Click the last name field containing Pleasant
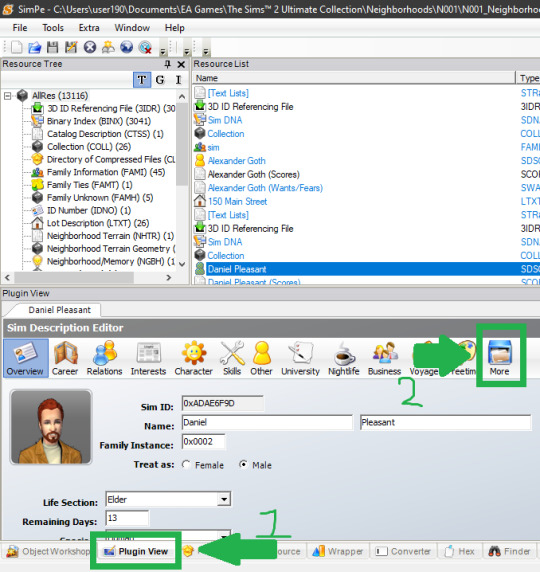The image size is (540, 572). pos(445,422)
